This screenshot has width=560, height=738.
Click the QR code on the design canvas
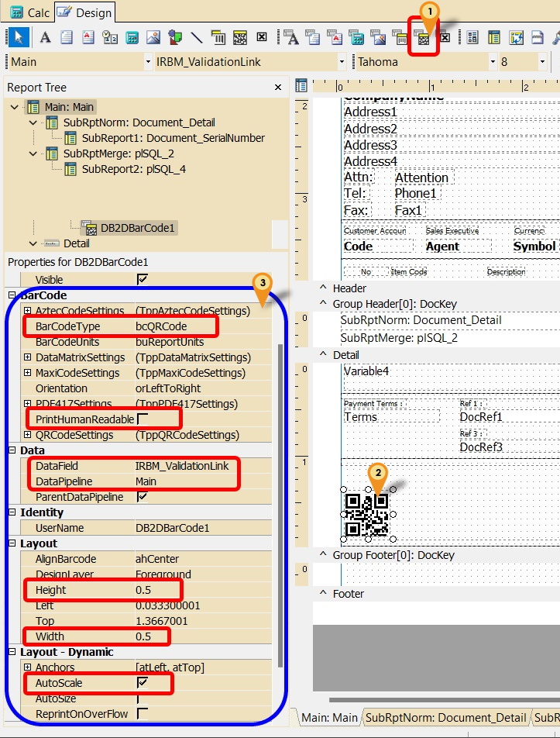pyautogui.click(x=366, y=515)
